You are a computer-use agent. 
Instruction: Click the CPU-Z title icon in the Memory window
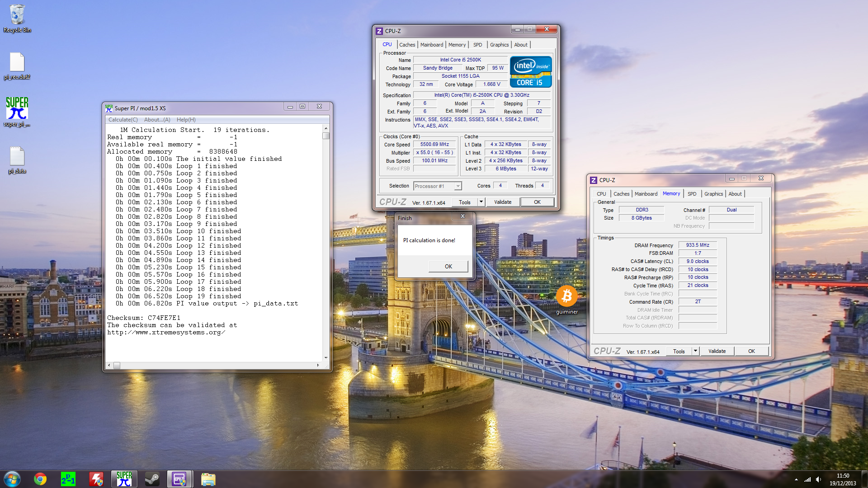click(x=594, y=180)
